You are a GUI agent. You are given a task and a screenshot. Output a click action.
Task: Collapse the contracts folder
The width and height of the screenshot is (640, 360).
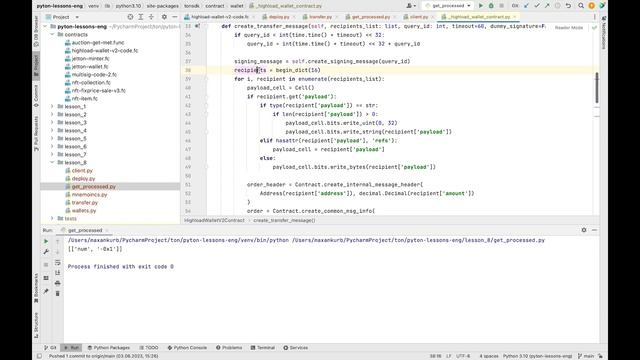pos(52,35)
